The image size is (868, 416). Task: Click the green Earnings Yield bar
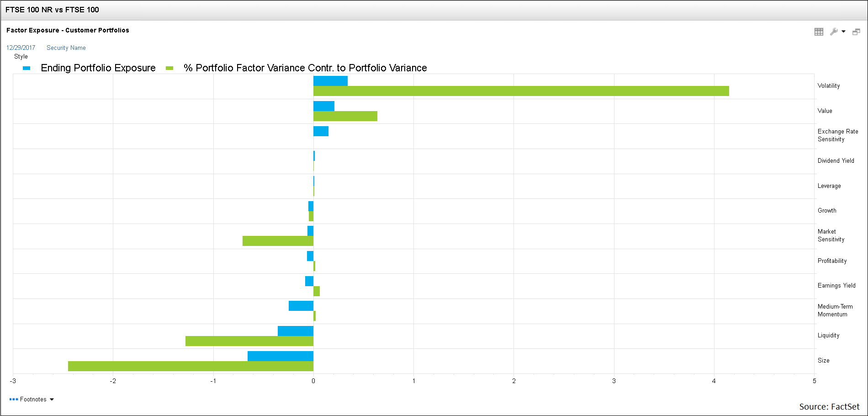(x=317, y=291)
